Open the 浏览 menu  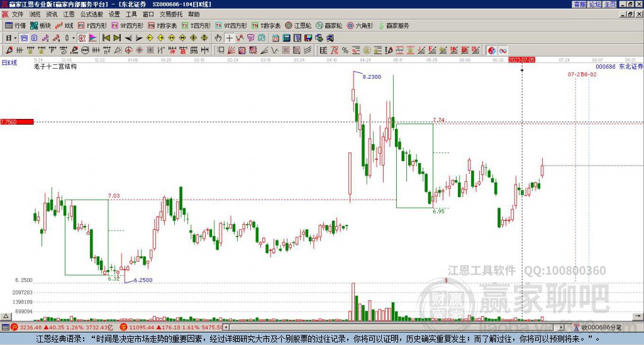pos(35,14)
